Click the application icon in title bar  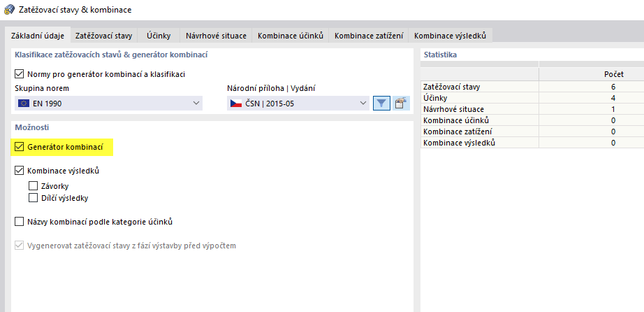pos(8,10)
